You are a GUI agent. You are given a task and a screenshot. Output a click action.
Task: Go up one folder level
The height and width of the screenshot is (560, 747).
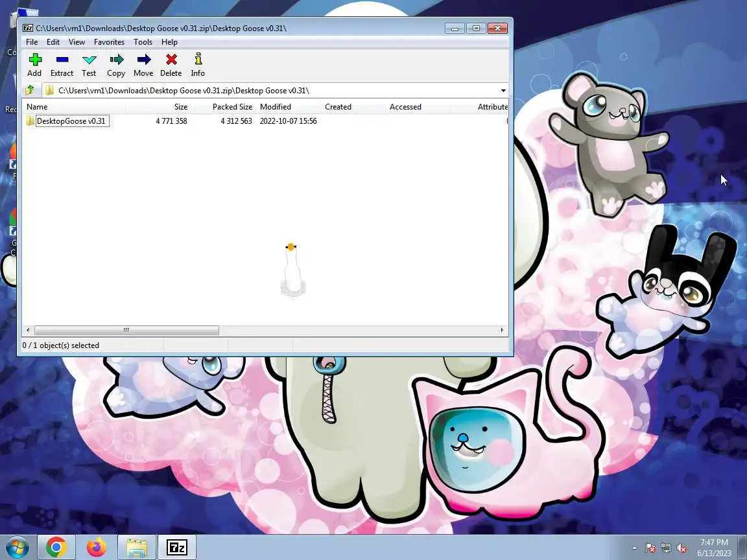[x=30, y=90]
